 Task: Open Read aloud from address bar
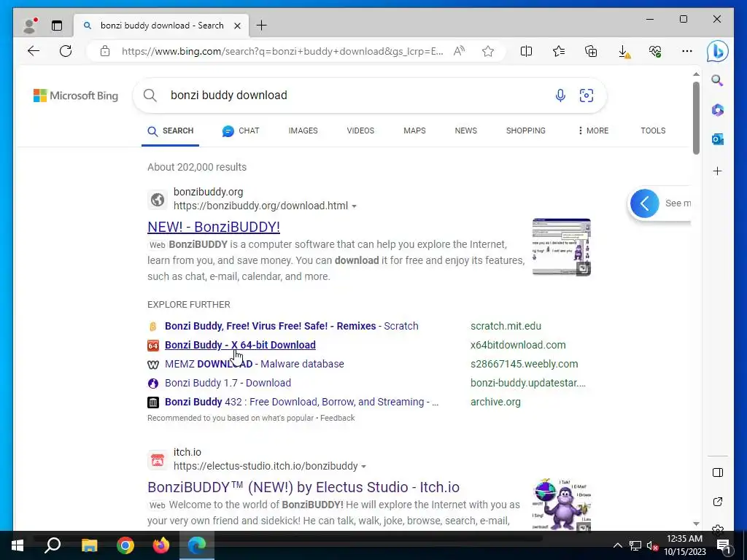coord(460,51)
